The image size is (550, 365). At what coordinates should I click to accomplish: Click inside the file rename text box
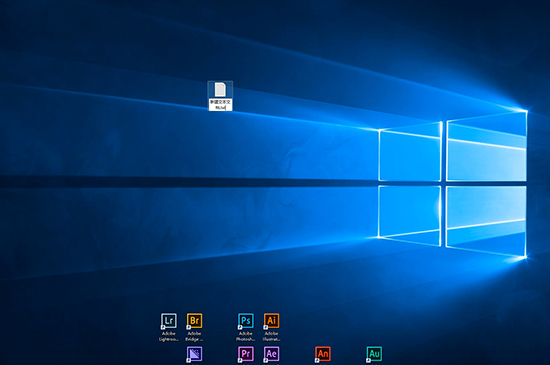tap(220, 104)
